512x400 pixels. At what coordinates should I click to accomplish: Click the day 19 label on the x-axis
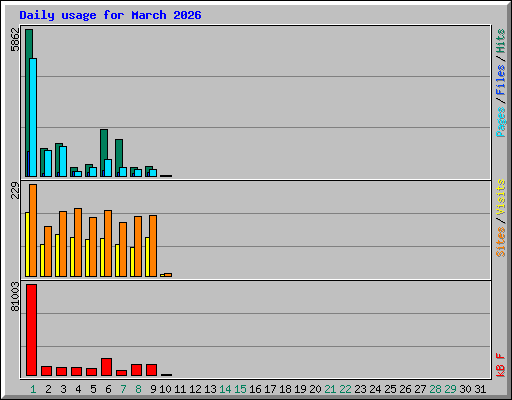[300, 389]
